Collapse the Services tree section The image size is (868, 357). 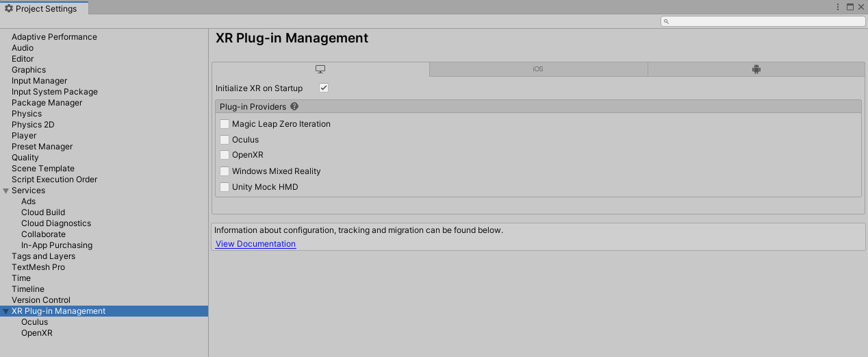(6, 190)
